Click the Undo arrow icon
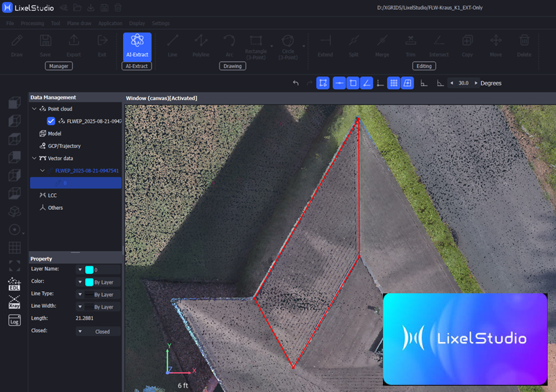This screenshot has height=392, width=556. pos(296,83)
